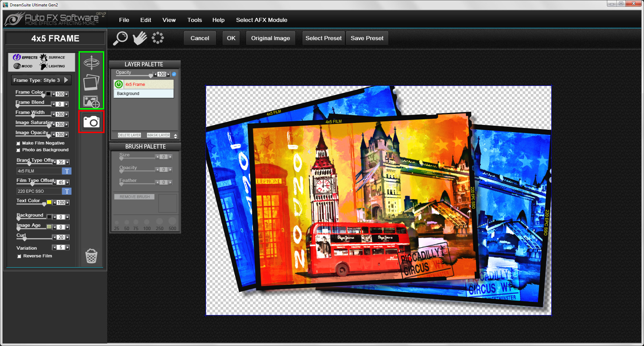The height and width of the screenshot is (346, 644).
Task: Increase Frame Width value with right arrow
Action: pos(66,115)
